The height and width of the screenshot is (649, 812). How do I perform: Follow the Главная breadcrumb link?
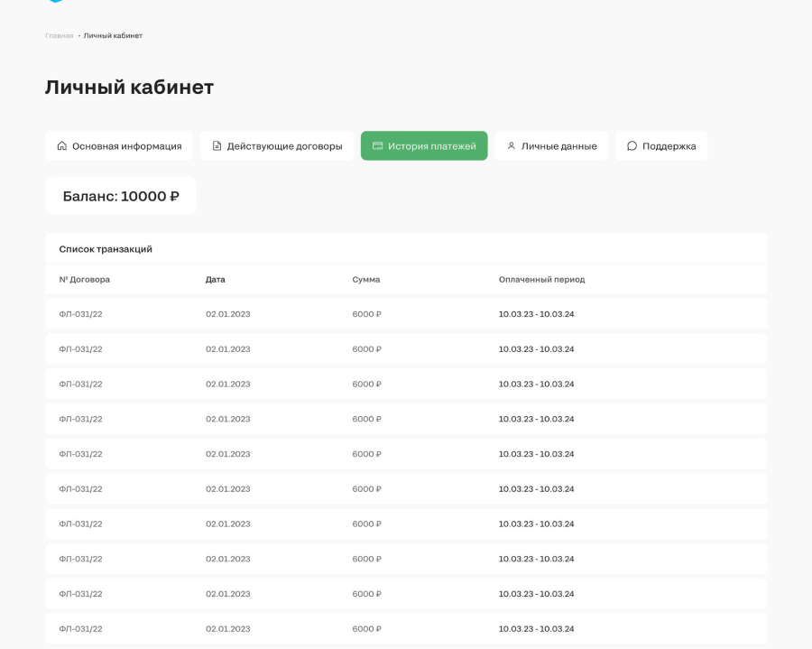(x=59, y=36)
